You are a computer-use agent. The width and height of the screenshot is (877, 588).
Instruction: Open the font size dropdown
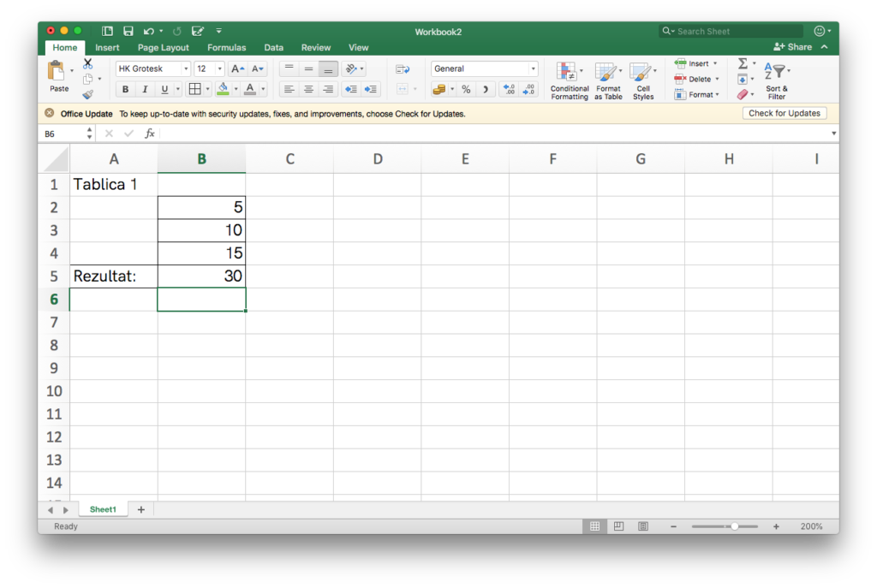219,68
